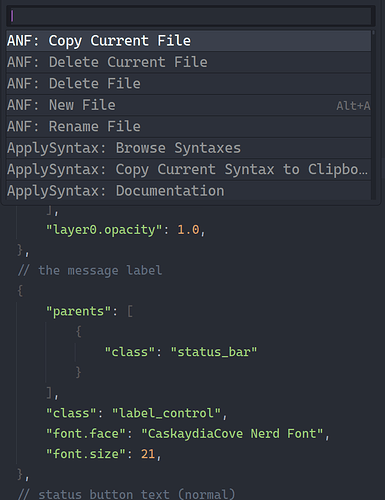Click the "label_control" class value

(166, 413)
